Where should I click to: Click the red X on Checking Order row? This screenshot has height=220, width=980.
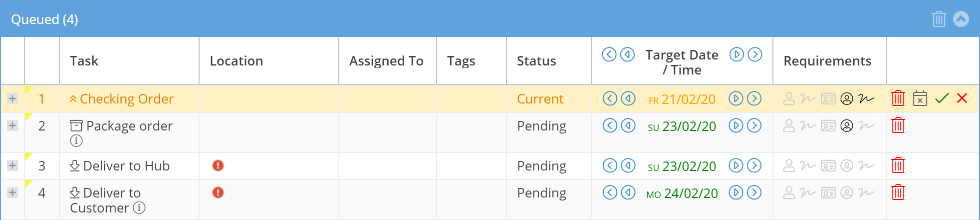(962, 98)
